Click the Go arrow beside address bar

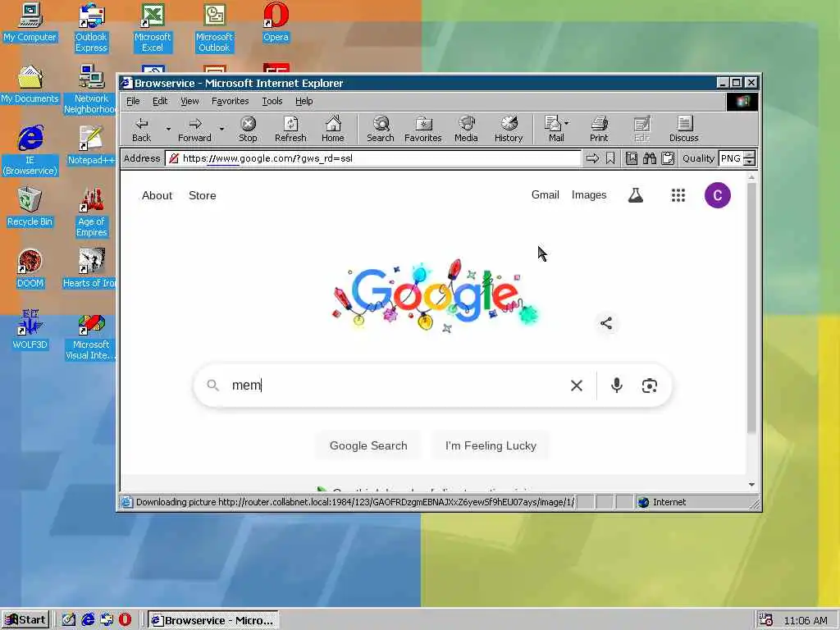[x=592, y=158]
